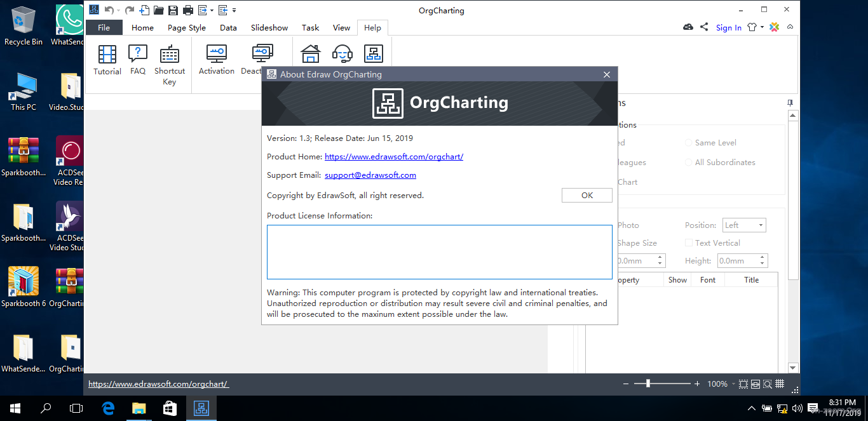
Task: Redo action in quick access toolbar
Action: tap(130, 10)
